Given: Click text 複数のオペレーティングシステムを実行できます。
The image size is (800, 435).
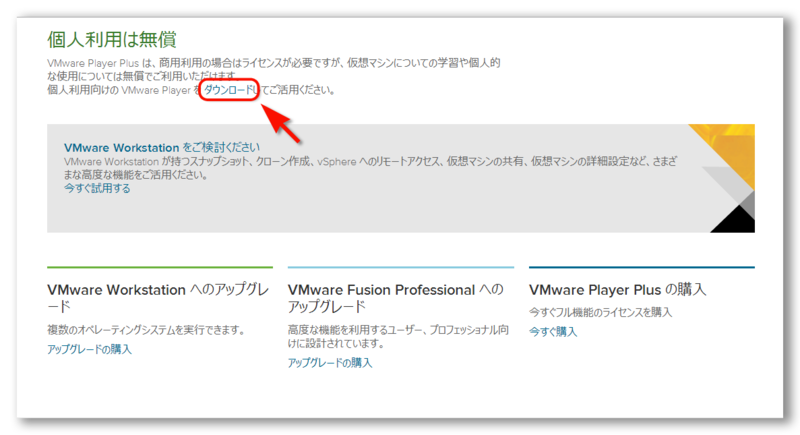Looking at the screenshot, I should pos(146,330).
